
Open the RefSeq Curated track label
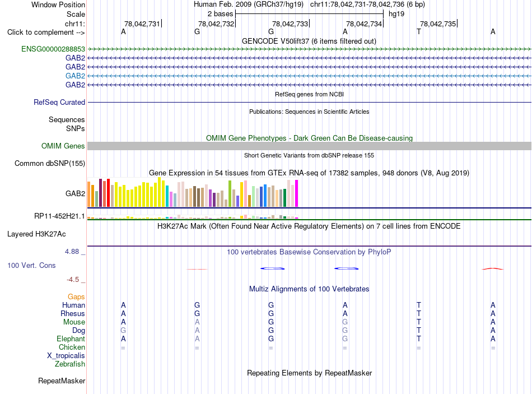[x=59, y=102]
